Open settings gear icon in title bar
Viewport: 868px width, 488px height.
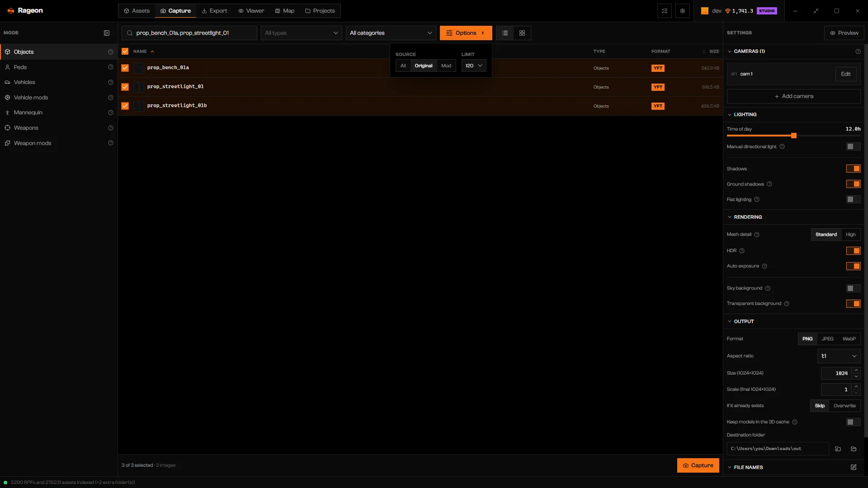coord(683,11)
